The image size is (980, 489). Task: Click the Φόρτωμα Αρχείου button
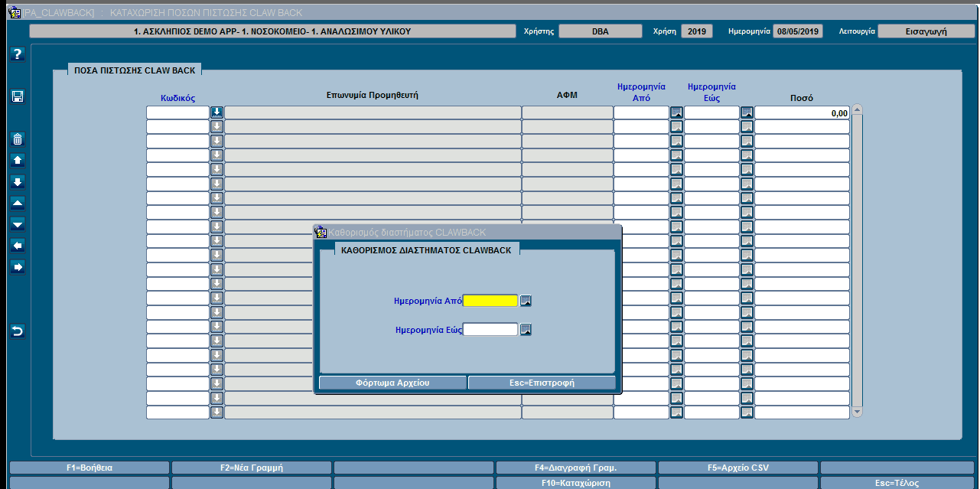392,383
